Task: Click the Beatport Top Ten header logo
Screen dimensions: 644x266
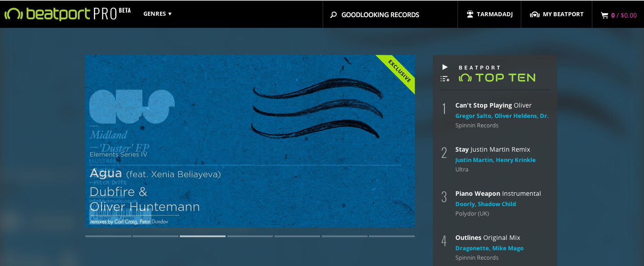Action: click(497, 74)
